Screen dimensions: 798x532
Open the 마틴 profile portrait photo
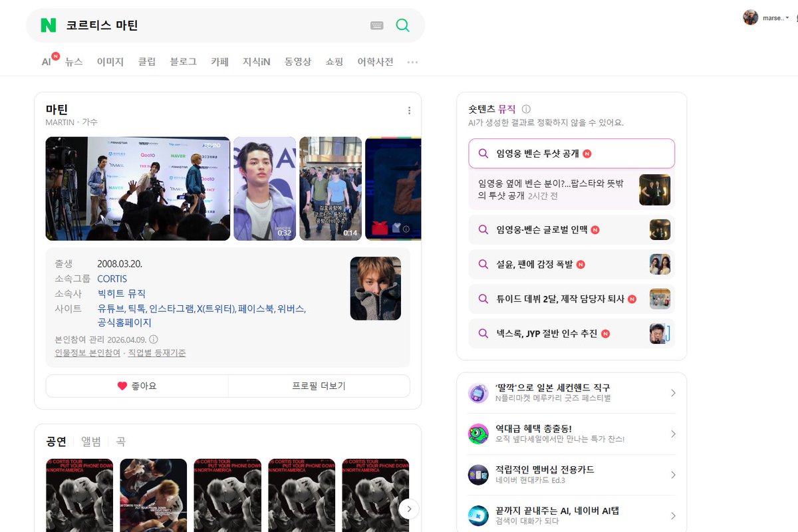coord(376,289)
